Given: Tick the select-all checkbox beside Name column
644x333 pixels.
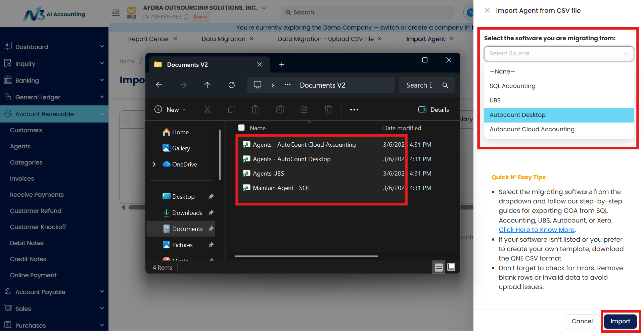Looking at the screenshot, I should click(x=241, y=128).
